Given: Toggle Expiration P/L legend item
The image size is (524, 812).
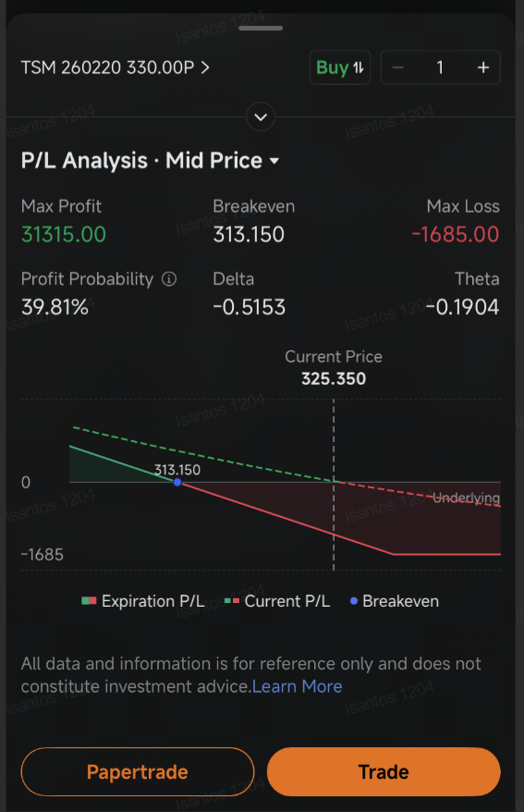Looking at the screenshot, I should 142,601.
